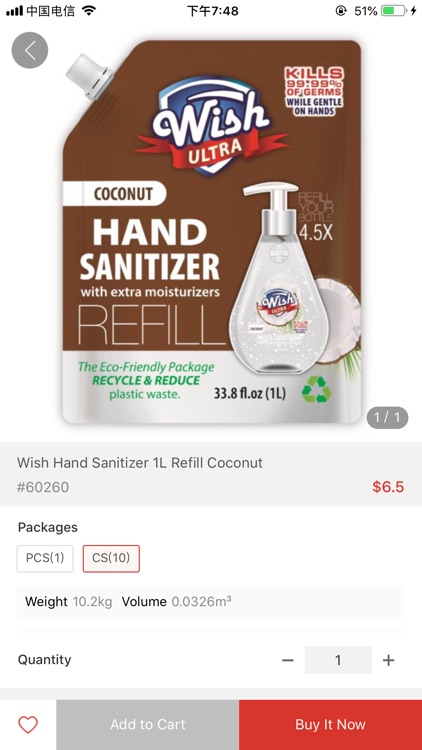The width and height of the screenshot is (422, 750).
Task: Click Buy It Now button
Action: pos(331,725)
